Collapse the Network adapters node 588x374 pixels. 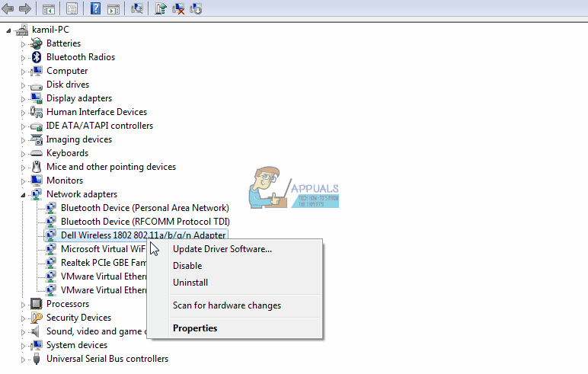(24, 195)
